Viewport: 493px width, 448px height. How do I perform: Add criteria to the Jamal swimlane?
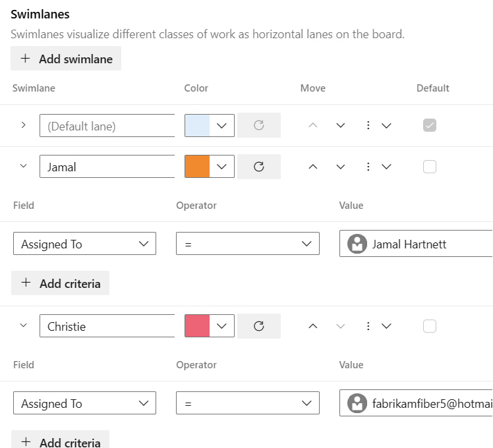click(61, 283)
